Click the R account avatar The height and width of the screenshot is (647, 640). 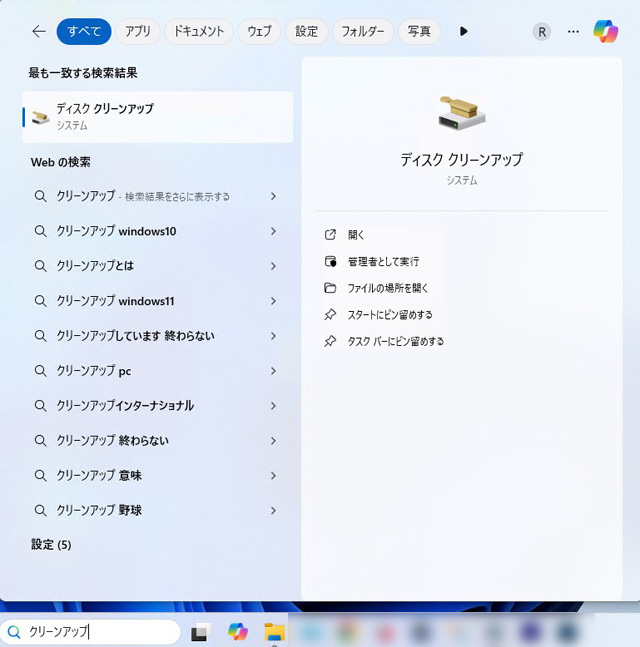pyautogui.click(x=542, y=32)
